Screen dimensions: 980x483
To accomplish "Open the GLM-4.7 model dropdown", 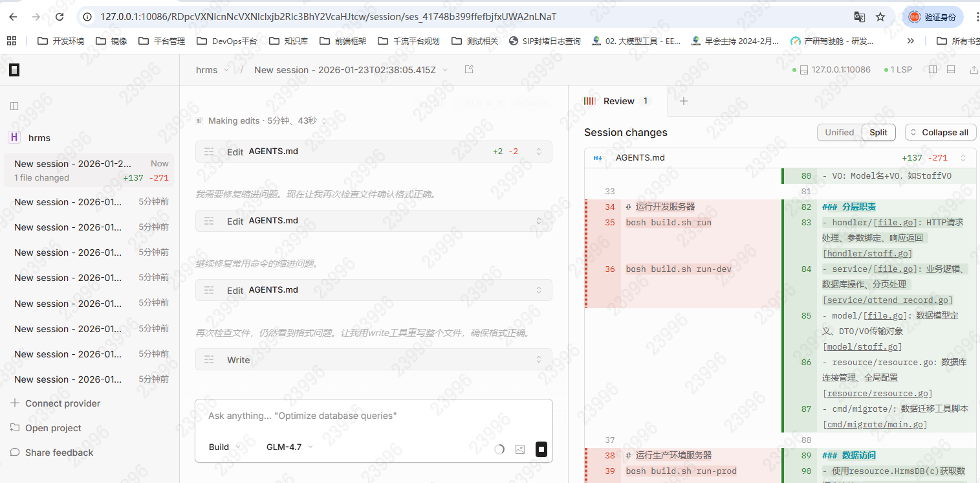I will [289, 447].
